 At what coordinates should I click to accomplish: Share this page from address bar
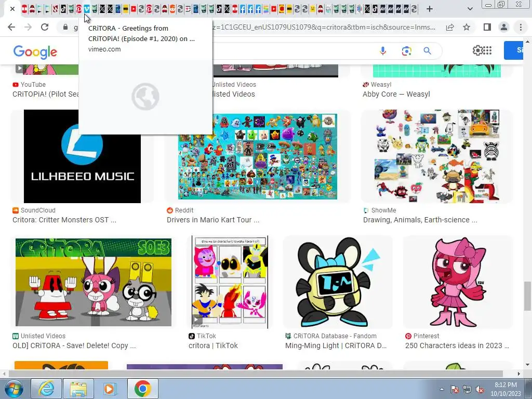(x=450, y=27)
